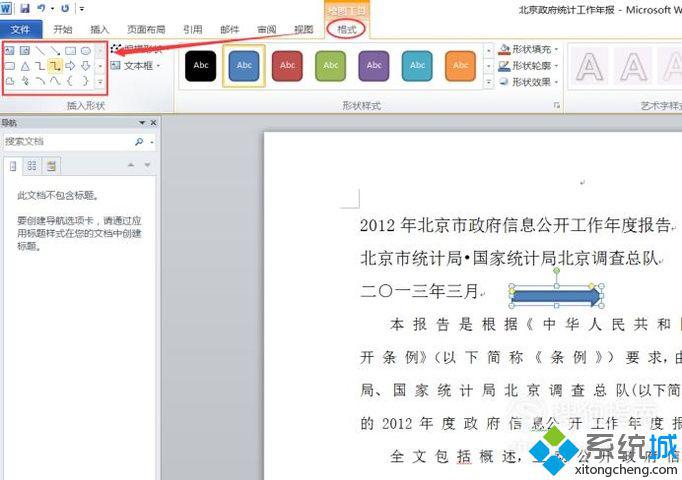
Task: Apply the purple Abc shape style
Action: click(x=374, y=66)
